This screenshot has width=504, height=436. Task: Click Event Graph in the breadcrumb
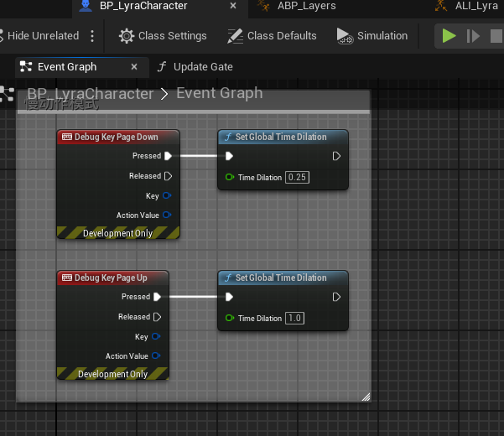pos(220,93)
